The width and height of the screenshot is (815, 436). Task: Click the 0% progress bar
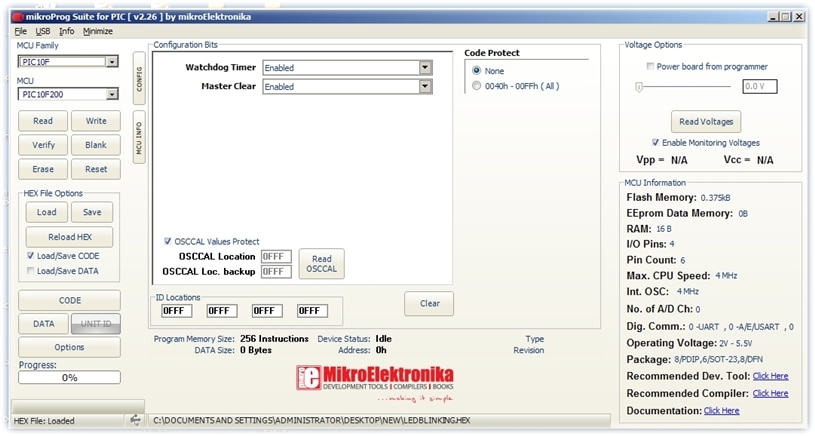tap(70, 378)
